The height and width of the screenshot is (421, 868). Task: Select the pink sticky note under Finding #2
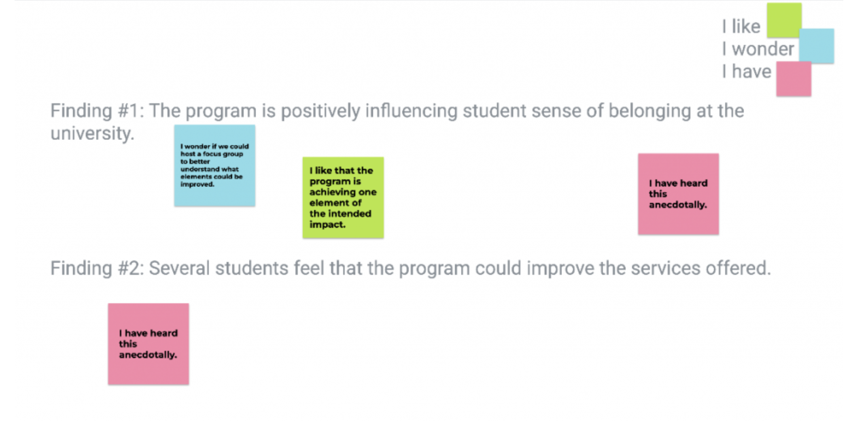pyautogui.click(x=148, y=344)
